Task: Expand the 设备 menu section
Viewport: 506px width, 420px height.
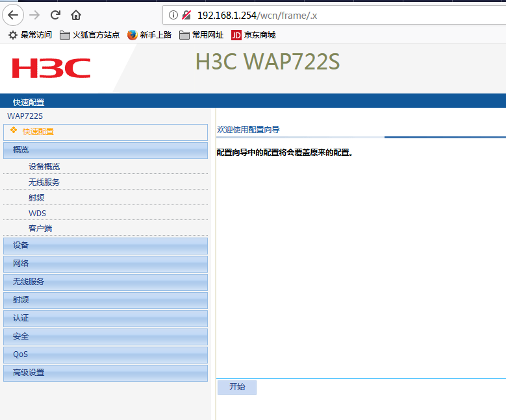Action: (105, 246)
